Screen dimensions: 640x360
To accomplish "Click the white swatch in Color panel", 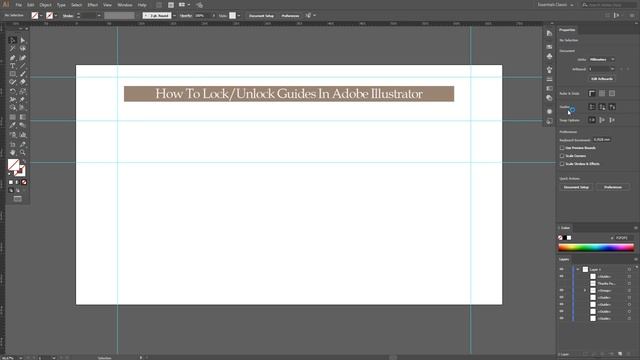I will (x=569, y=238).
